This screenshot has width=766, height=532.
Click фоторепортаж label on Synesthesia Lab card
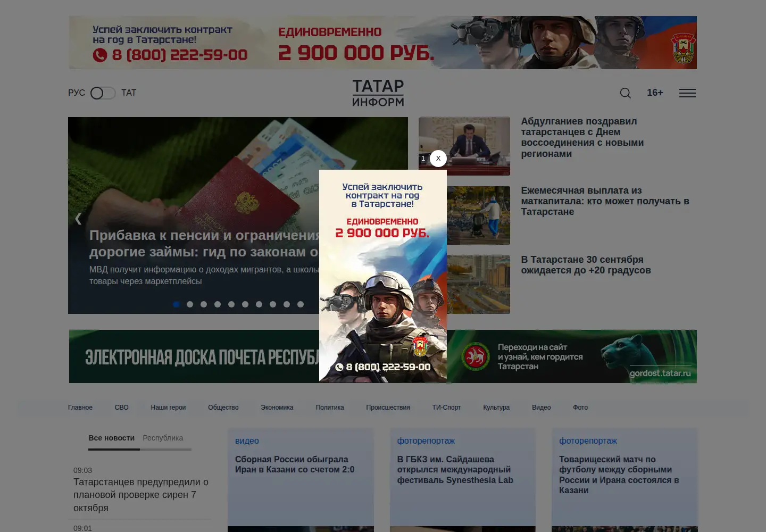[426, 441]
